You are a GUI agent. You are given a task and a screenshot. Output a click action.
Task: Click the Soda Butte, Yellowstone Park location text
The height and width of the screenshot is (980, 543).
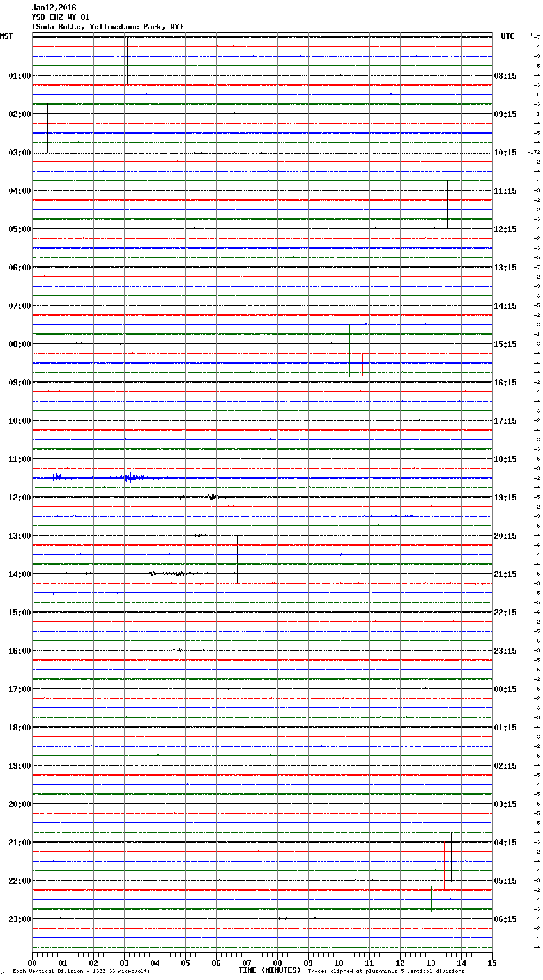tap(107, 27)
